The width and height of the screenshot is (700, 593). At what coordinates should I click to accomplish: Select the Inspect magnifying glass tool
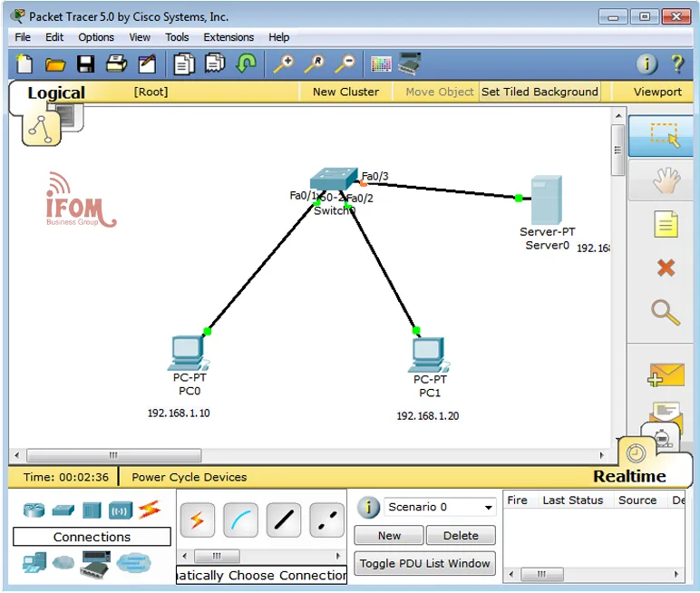(x=666, y=313)
